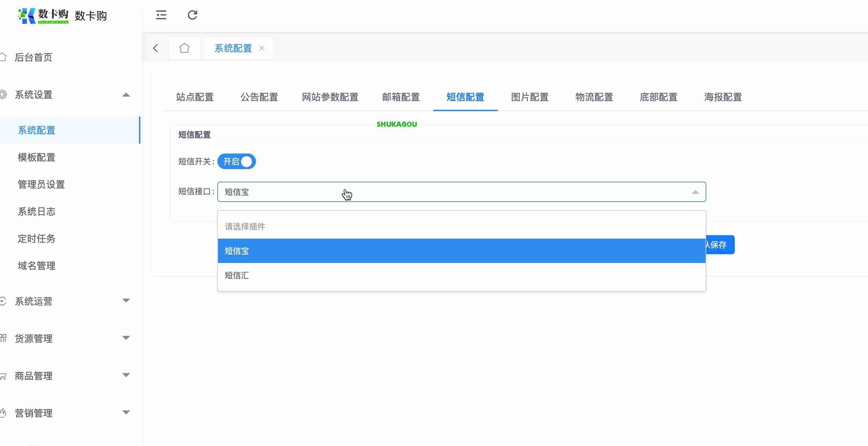Collapse the 系统设置 section chevron
Screen dimensions: 868x446
tap(126, 95)
